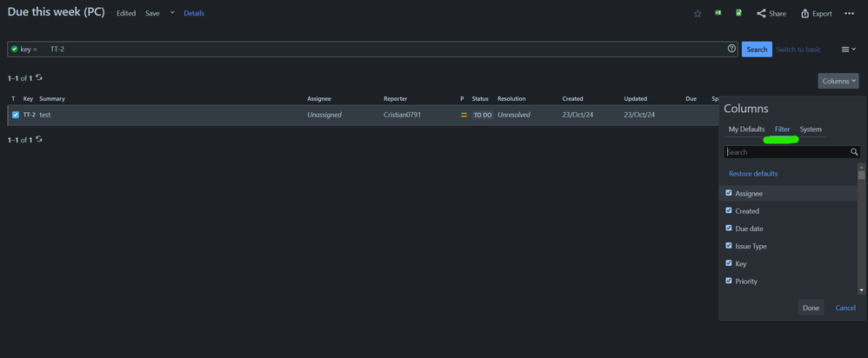This screenshot has width=868, height=358.
Task: Click the Unassigned assignee cell
Action: (x=324, y=115)
